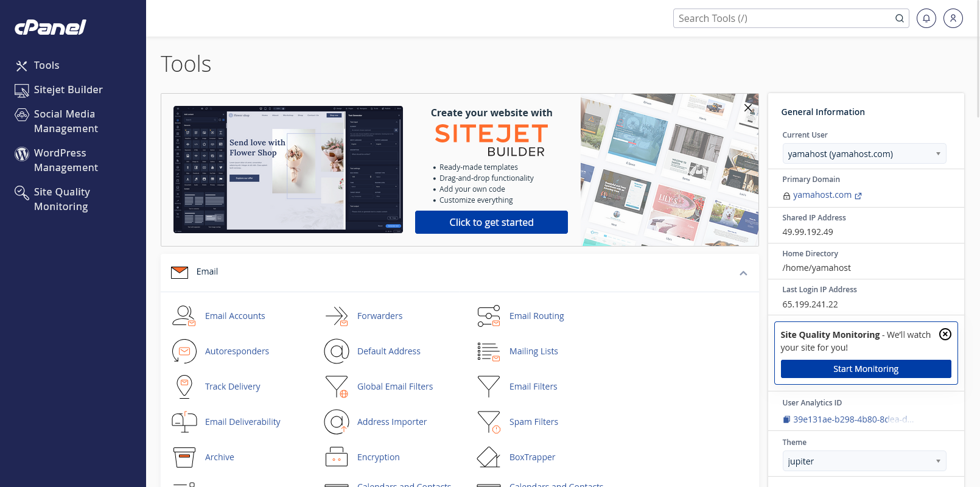Click the external link icon beside yamahost.com

(x=858, y=196)
